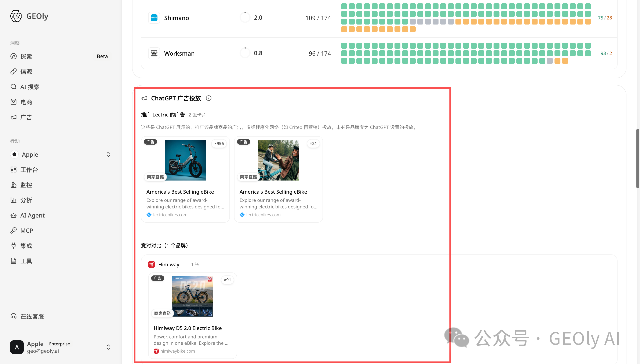Viewport: 640px width, 364px height.
Task: Open the 工具 document icon
Action: click(14, 261)
